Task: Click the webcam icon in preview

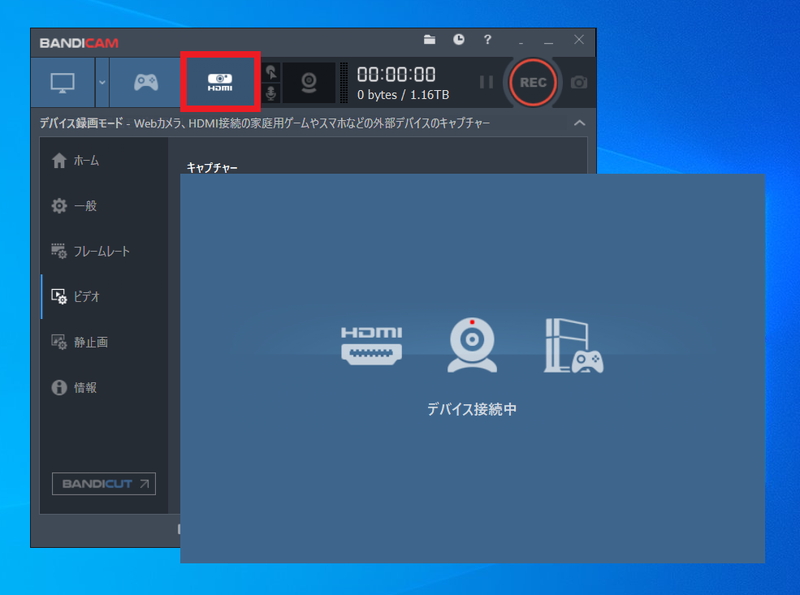Action: [472, 345]
